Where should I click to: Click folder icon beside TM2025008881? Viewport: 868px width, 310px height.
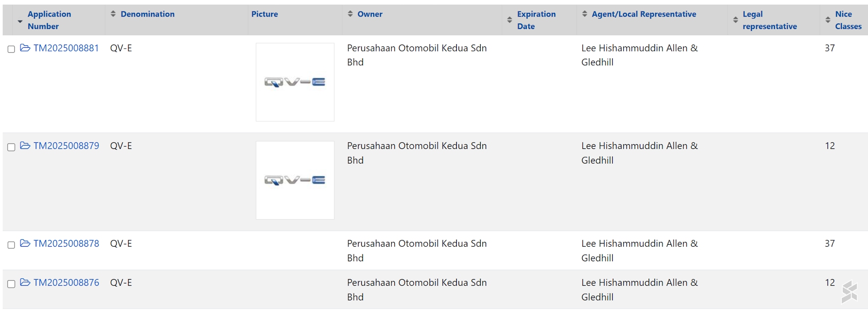click(x=25, y=48)
